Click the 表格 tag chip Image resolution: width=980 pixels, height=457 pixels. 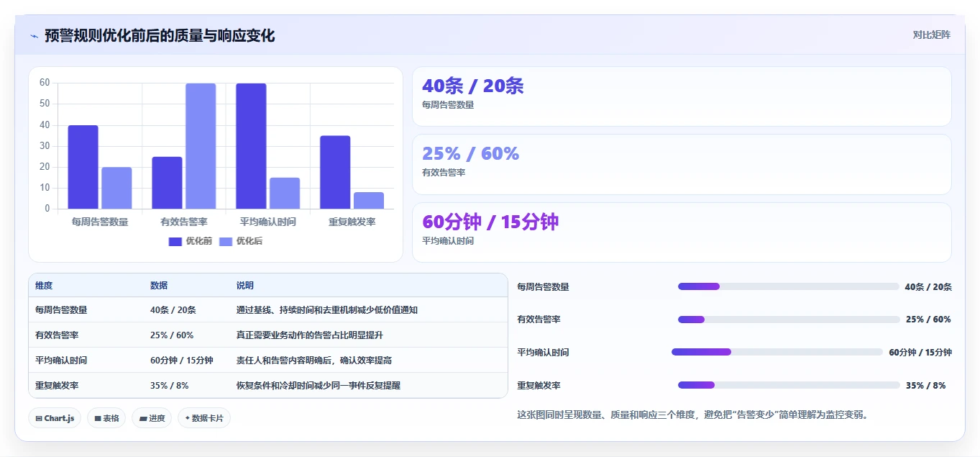click(x=107, y=418)
